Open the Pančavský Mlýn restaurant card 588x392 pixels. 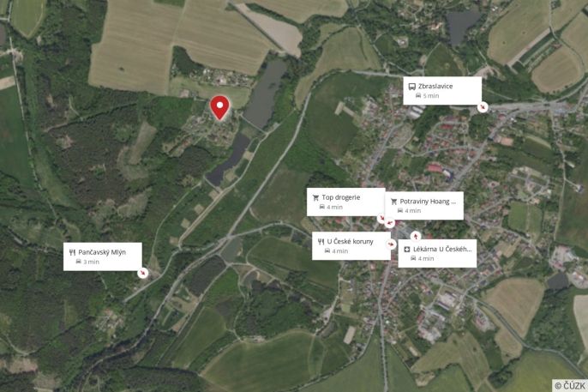[x=103, y=256]
